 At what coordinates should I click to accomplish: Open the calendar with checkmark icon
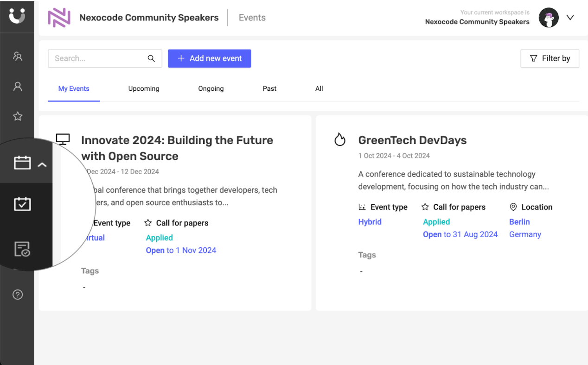click(x=22, y=204)
